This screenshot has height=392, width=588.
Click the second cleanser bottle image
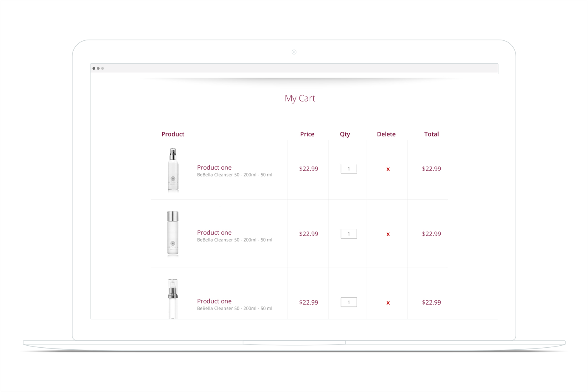pyautogui.click(x=172, y=234)
